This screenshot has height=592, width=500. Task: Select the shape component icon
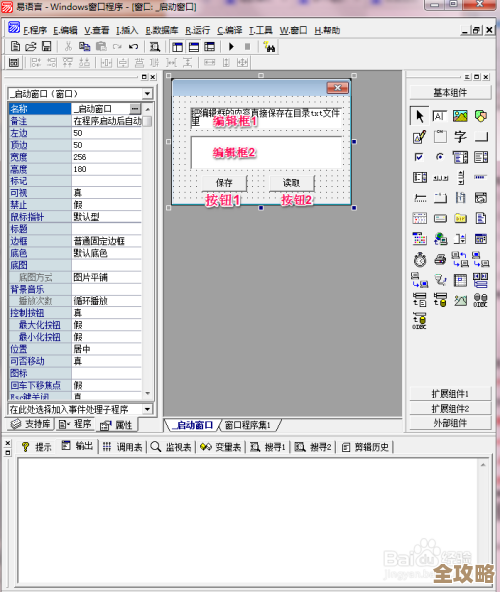[481, 116]
